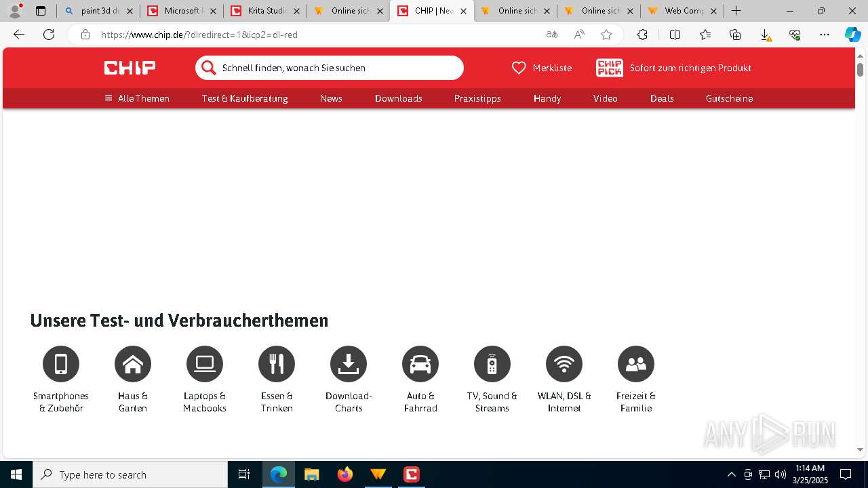868x488 pixels.
Task: Click the CHIP logo in the header
Action: tap(130, 67)
